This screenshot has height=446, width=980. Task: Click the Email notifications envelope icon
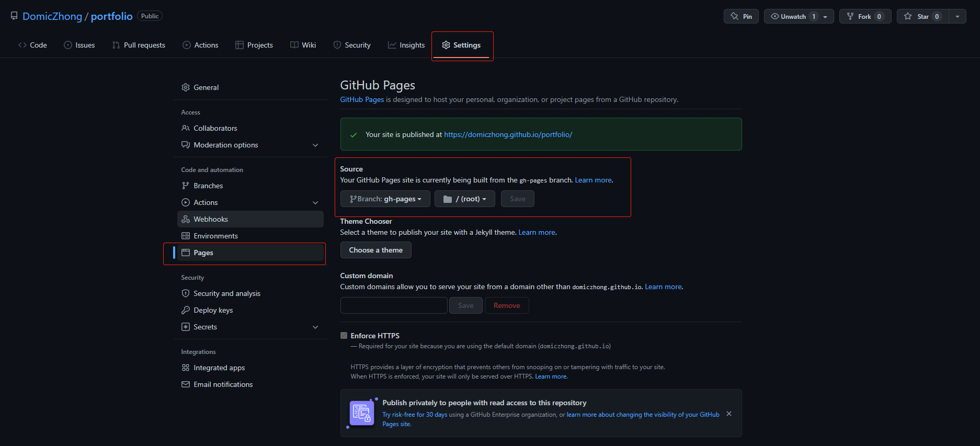(x=186, y=384)
